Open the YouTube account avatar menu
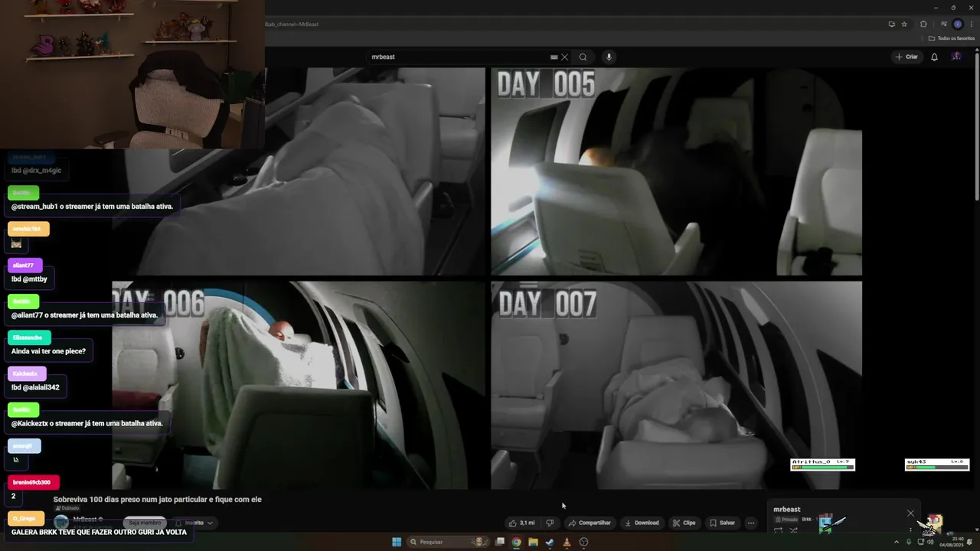Viewport: 980px width, 551px height. tap(956, 57)
